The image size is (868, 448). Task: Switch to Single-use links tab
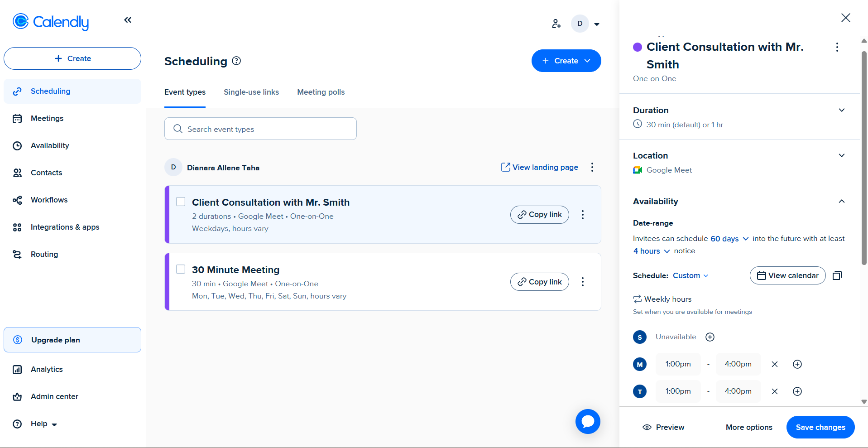click(251, 92)
